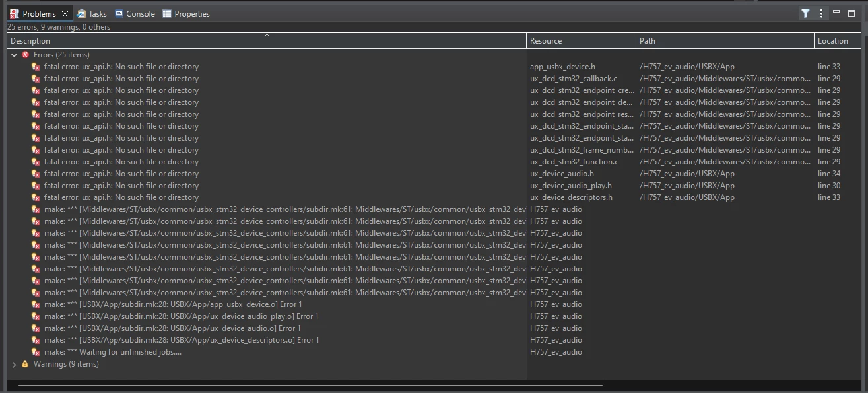The width and height of the screenshot is (868, 393).
Task: Open the Problems filter icon
Action: [805, 13]
